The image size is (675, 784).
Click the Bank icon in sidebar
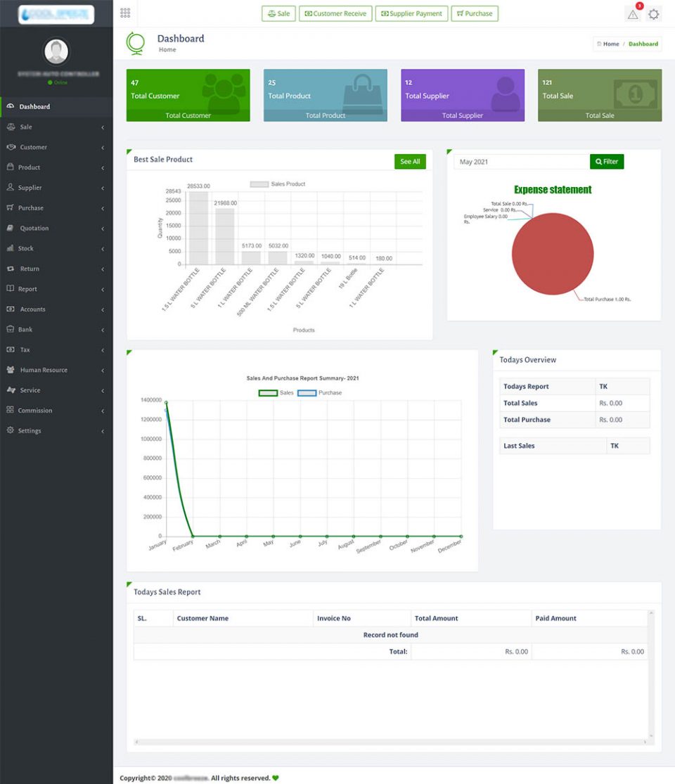pyautogui.click(x=10, y=329)
